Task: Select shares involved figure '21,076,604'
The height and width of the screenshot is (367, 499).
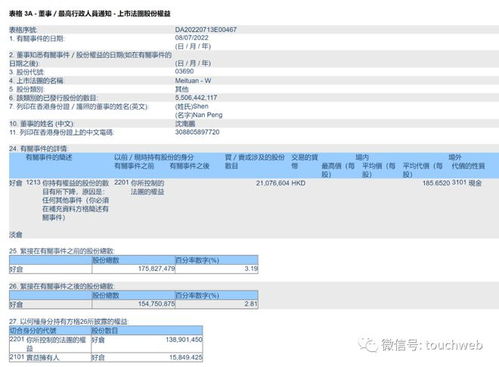Action: click(273, 183)
